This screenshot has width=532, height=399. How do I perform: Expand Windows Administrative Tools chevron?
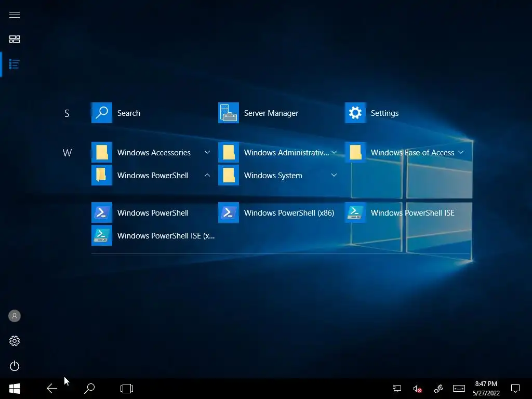(x=334, y=152)
